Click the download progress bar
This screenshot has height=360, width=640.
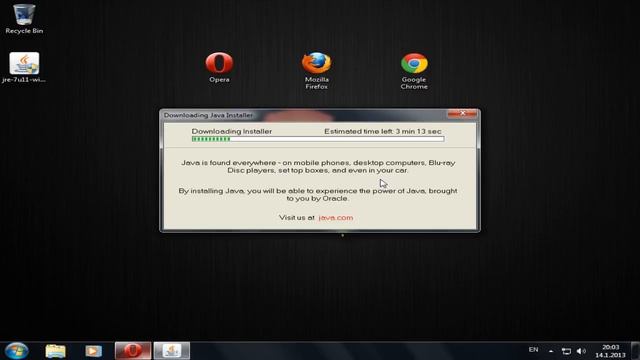318,139
